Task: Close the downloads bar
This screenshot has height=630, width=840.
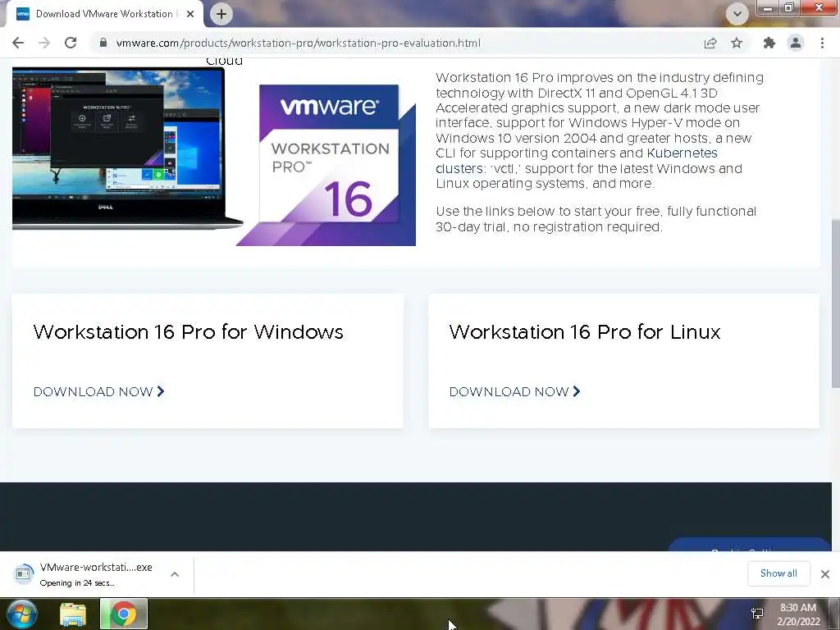Action: [825, 573]
